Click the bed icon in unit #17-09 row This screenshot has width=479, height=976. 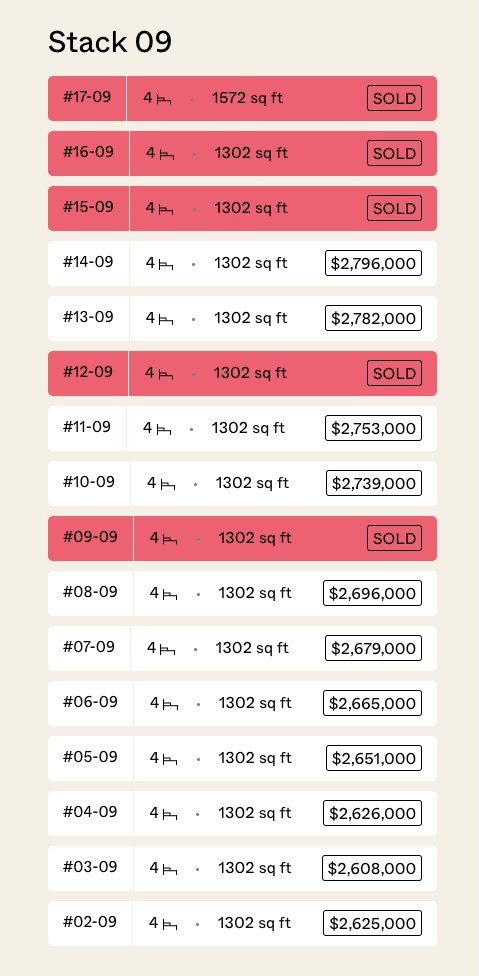pos(164,99)
